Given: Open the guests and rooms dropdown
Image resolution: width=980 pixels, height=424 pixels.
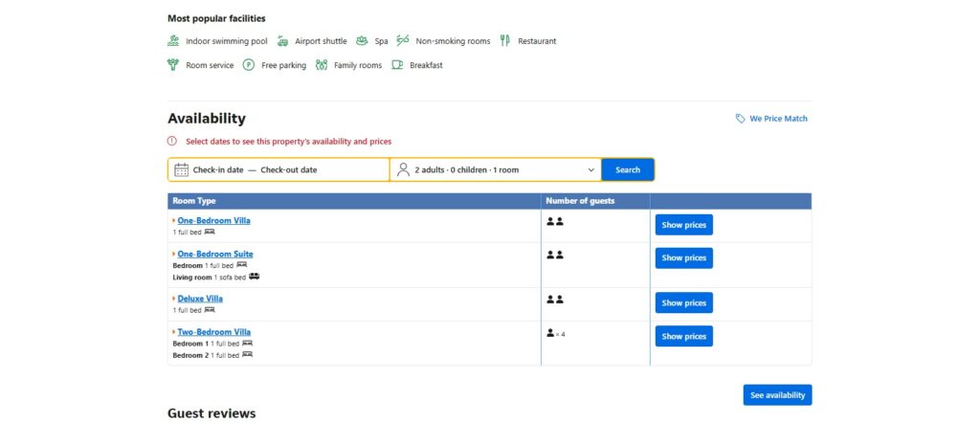Looking at the screenshot, I should [496, 169].
